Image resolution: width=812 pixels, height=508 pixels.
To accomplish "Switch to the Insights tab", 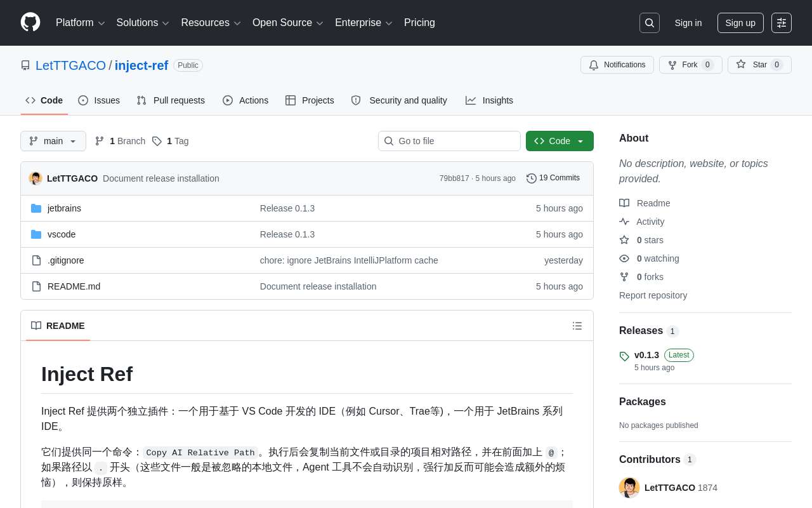I will pyautogui.click(x=489, y=100).
